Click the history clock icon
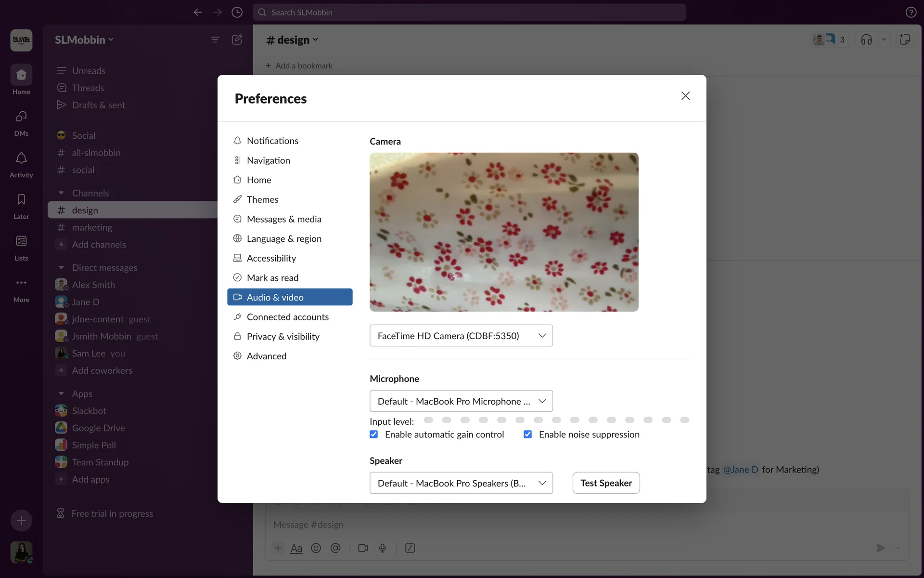The height and width of the screenshot is (578, 924). (x=237, y=12)
